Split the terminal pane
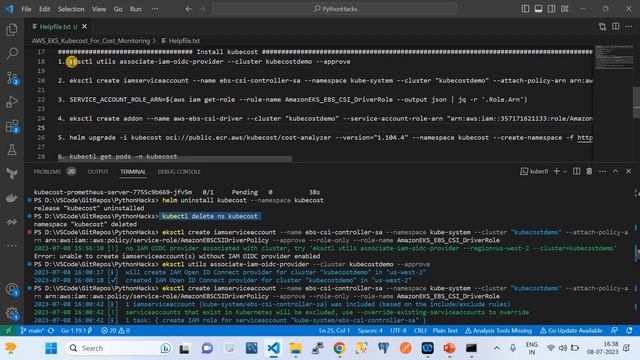This screenshot has width=640, height=360. tap(576, 171)
